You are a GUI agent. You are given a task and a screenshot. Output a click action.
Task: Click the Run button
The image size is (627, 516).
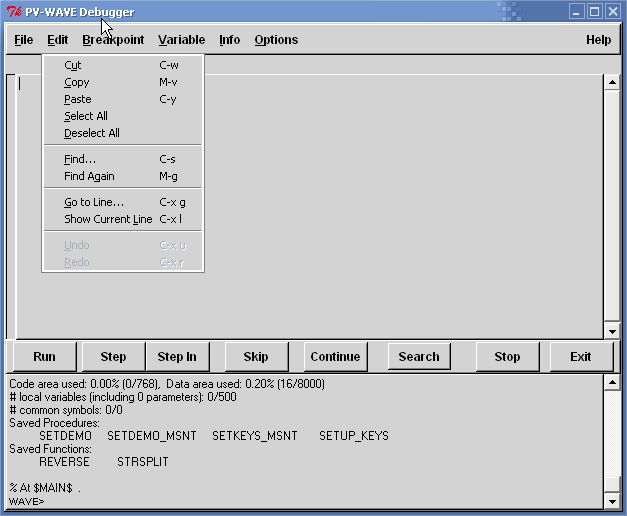44,356
